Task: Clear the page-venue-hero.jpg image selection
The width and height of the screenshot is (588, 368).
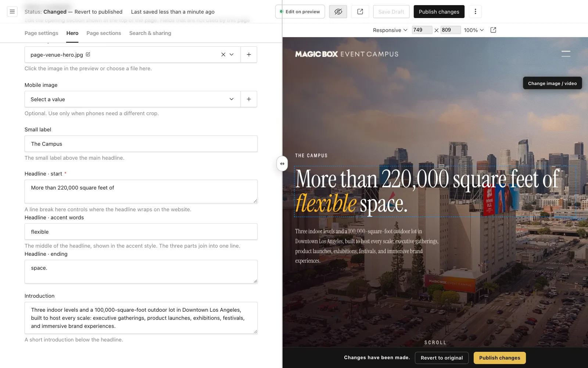Action: 223,54
